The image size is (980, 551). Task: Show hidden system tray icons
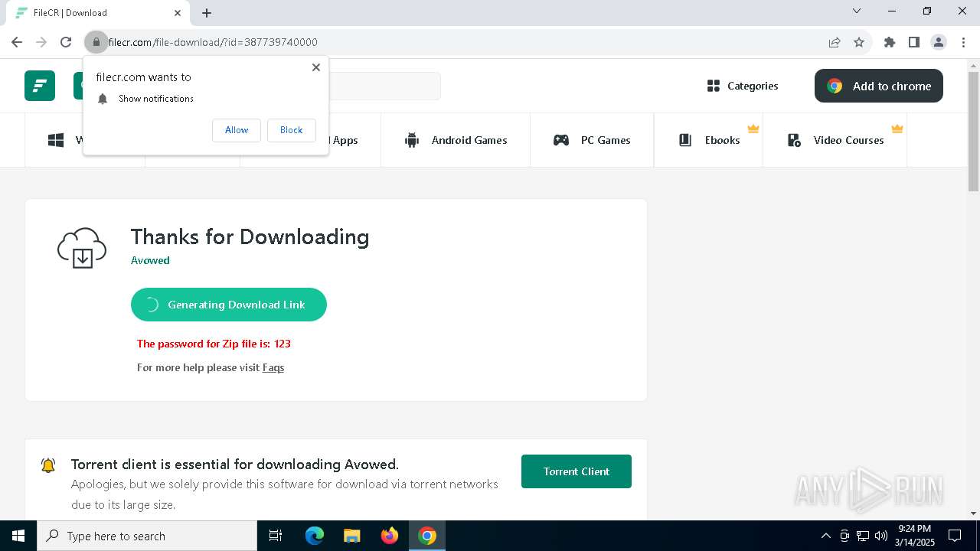click(x=825, y=536)
